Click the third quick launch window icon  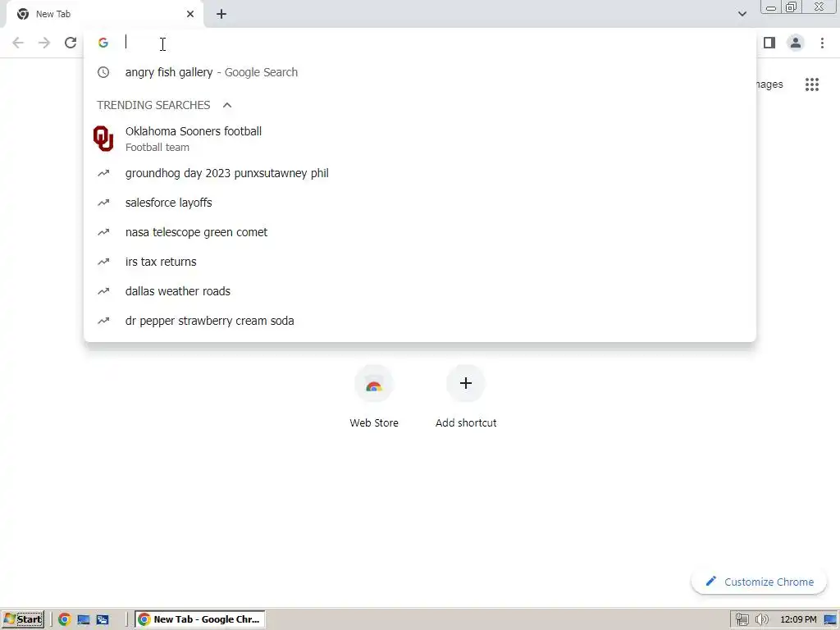coord(103,619)
